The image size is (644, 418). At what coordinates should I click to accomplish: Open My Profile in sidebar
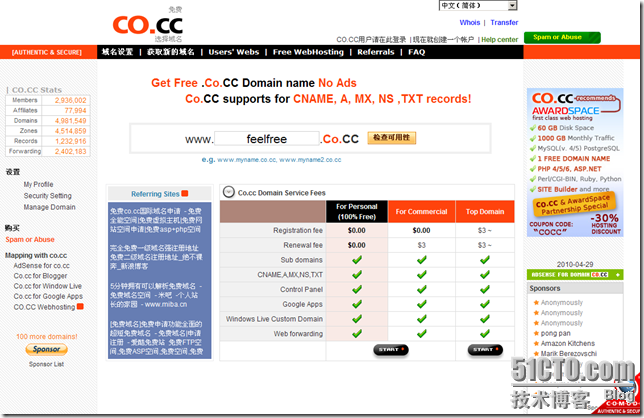[38, 184]
